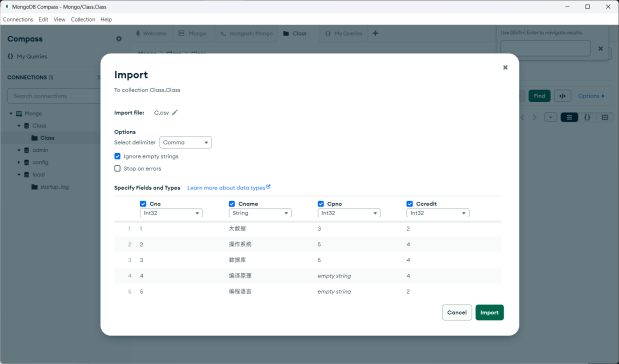The image size is (619, 364).
Task: Collapse the local database
Action: coord(19,175)
